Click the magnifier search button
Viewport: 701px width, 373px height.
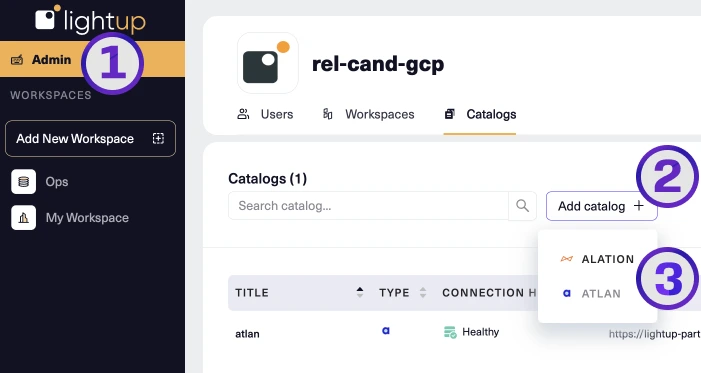click(522, 206)
